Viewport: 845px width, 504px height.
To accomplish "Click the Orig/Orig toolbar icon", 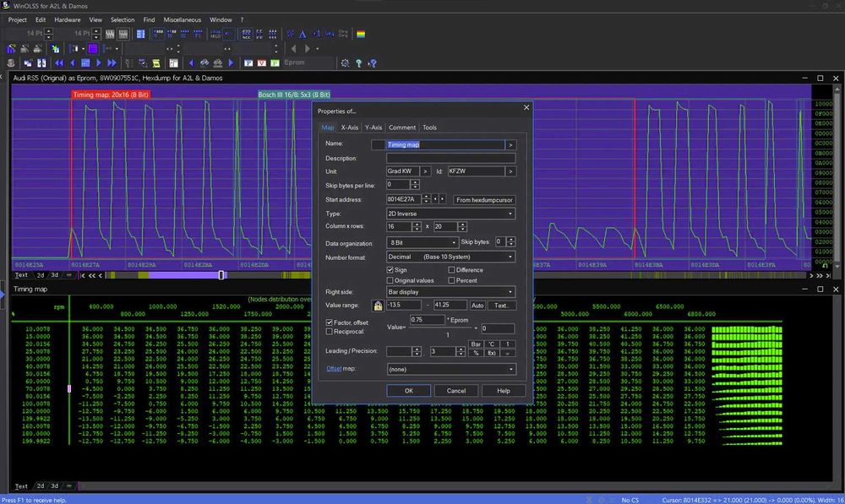I will [x=343, y=34].
